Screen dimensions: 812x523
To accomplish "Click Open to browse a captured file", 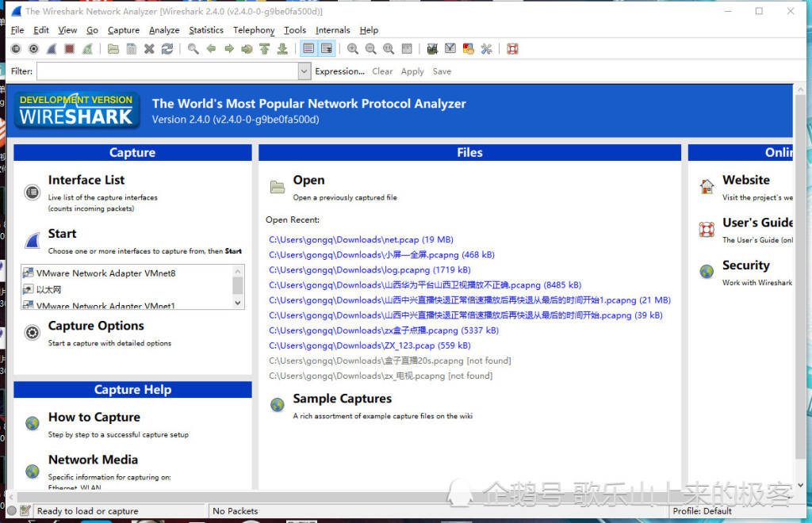I will point(308,180).
